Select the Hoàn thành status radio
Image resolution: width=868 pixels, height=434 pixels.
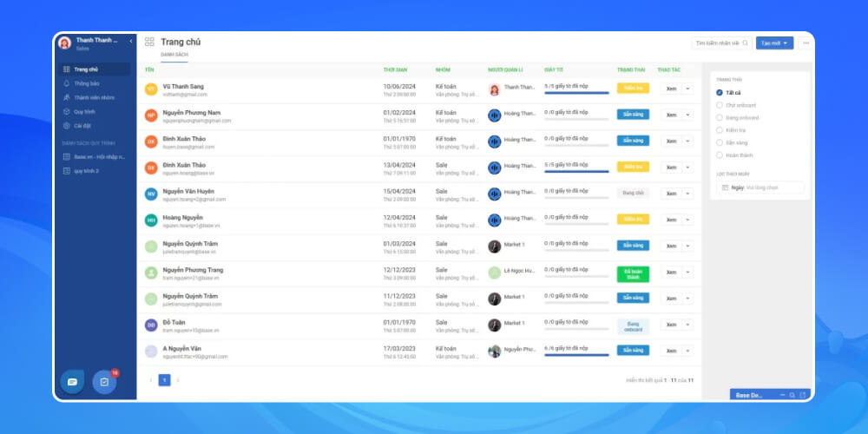tap(720, 155)
